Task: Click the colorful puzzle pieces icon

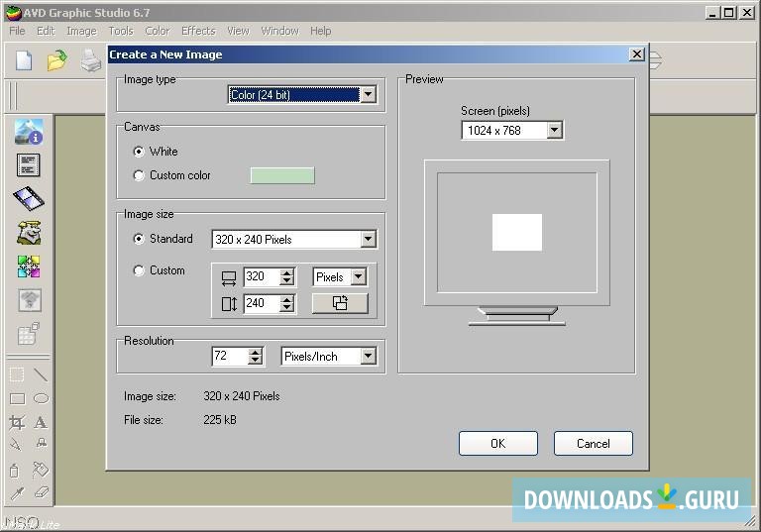Action: 29,266
